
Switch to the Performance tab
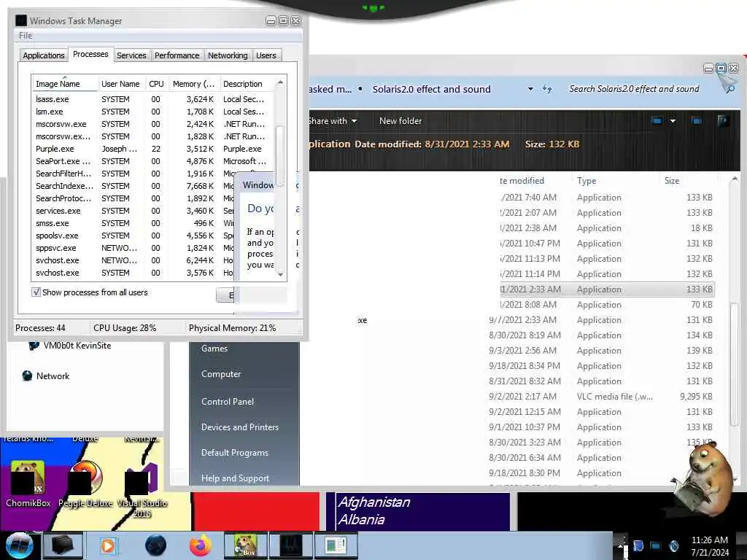coord(177,55)
